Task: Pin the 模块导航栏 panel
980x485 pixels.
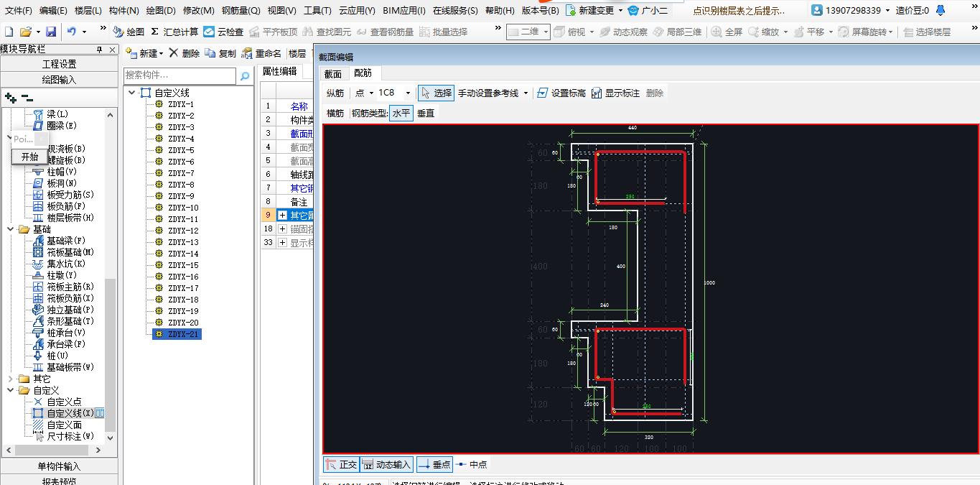Action: click(100, 50)
